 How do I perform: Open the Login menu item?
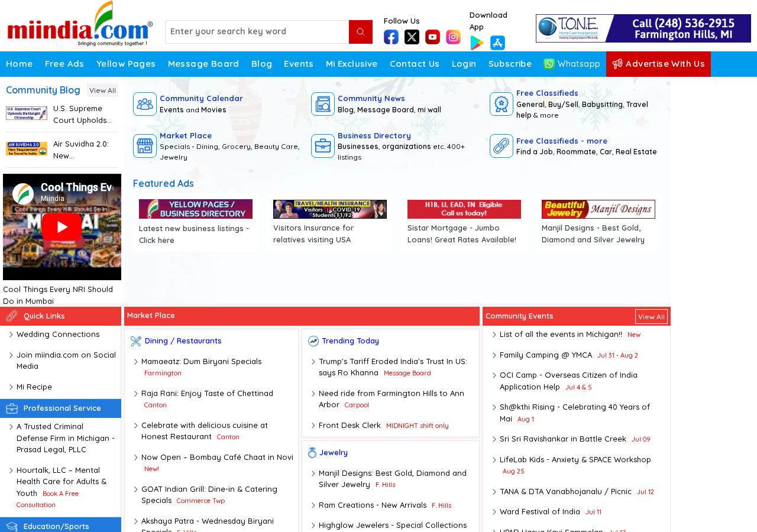click(x=464, y=64)
